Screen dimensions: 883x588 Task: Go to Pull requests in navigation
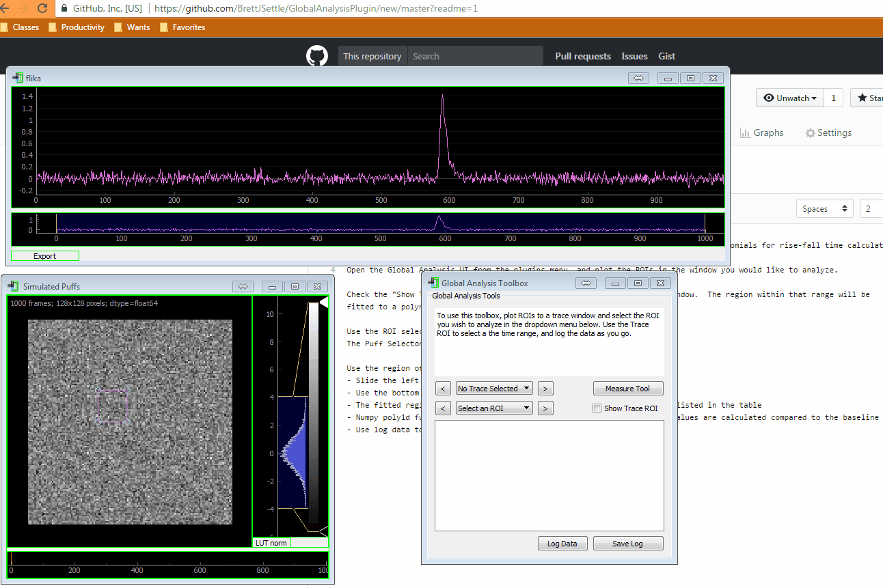click(x=583, y=56)
